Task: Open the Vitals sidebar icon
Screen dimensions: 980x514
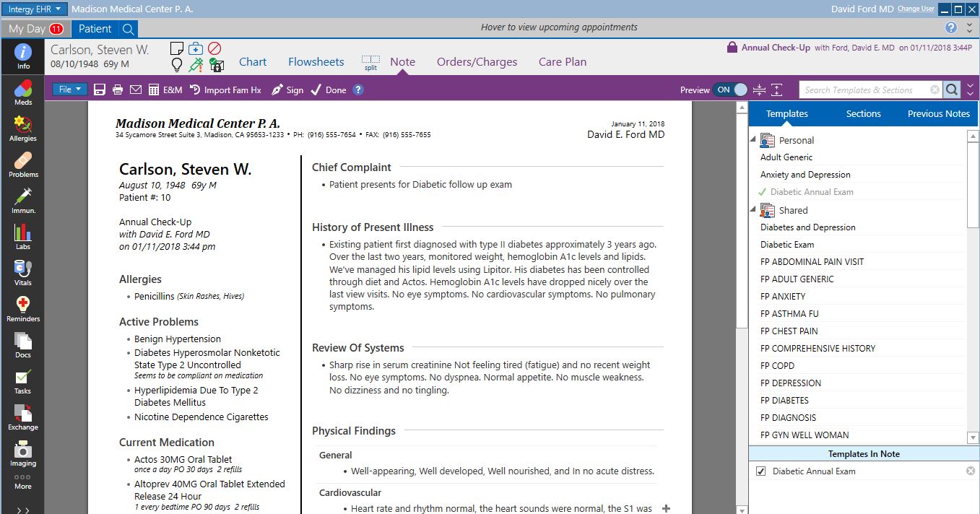Action: click(23, 273)
